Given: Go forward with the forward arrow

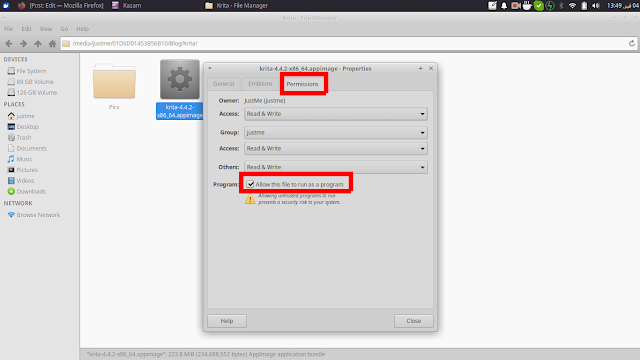Looking at the screenshot, I should point(23,43).
